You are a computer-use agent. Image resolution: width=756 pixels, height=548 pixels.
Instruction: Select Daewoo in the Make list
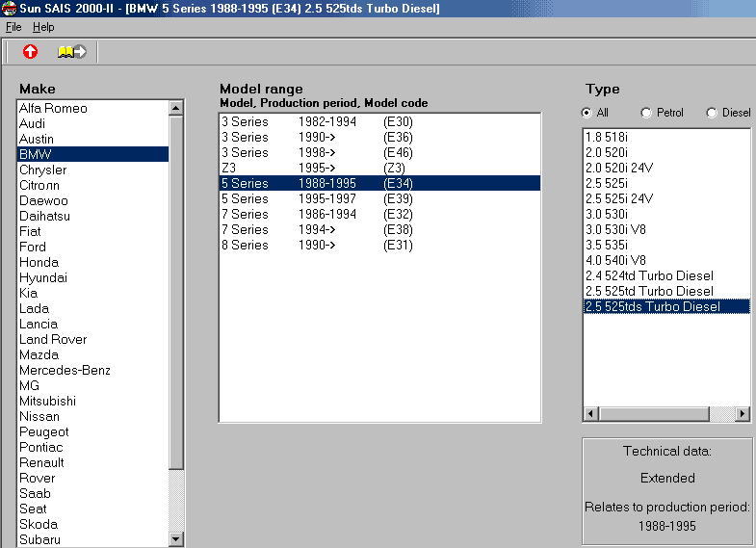(x=93, y=200)
